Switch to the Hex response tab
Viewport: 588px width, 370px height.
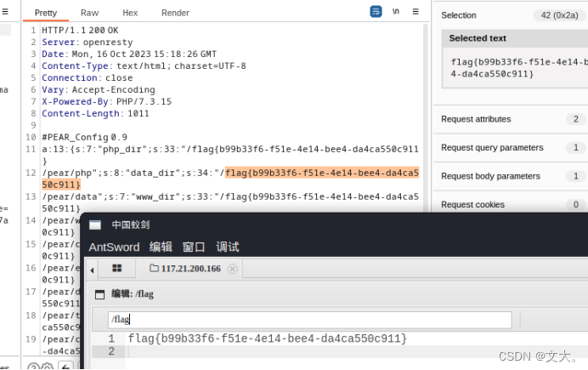(x=130, y=13)
